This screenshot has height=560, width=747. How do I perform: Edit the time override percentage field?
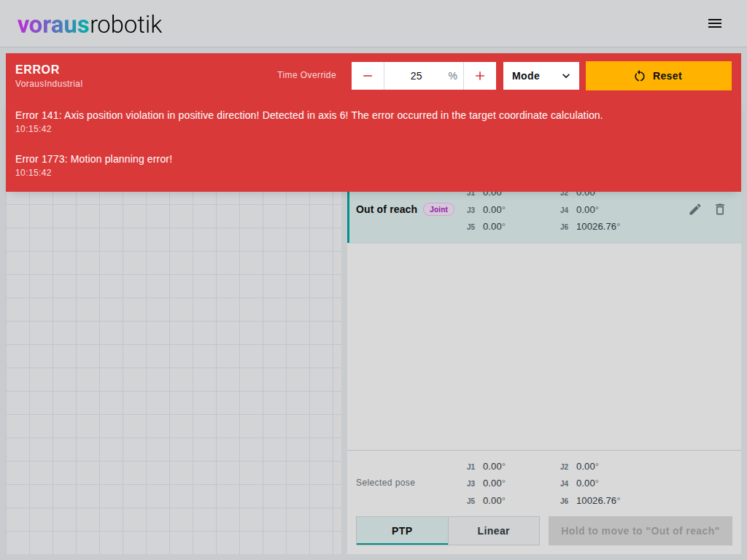424,76
